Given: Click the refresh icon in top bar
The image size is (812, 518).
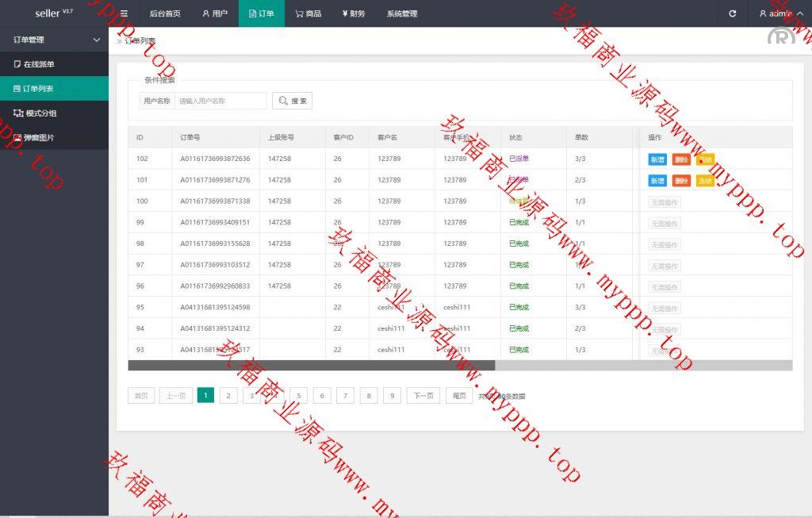Looking at the screenshot, I should [x=732, y=13].
